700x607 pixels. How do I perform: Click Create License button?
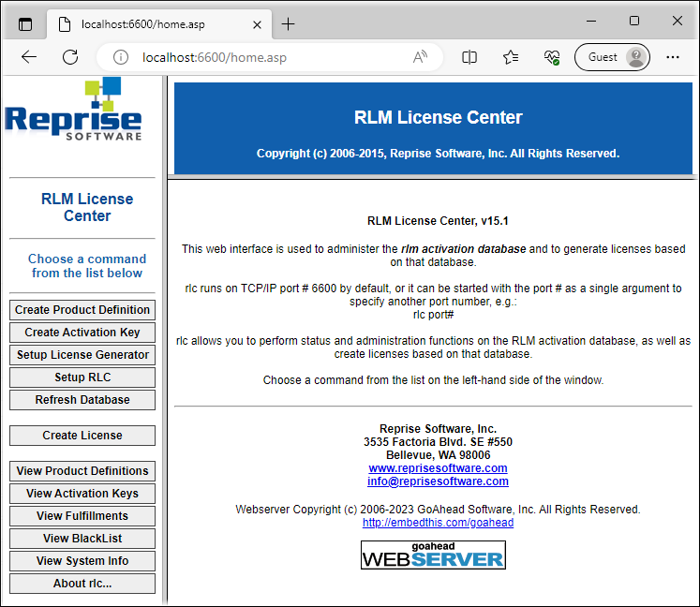[x=82, y=436]
